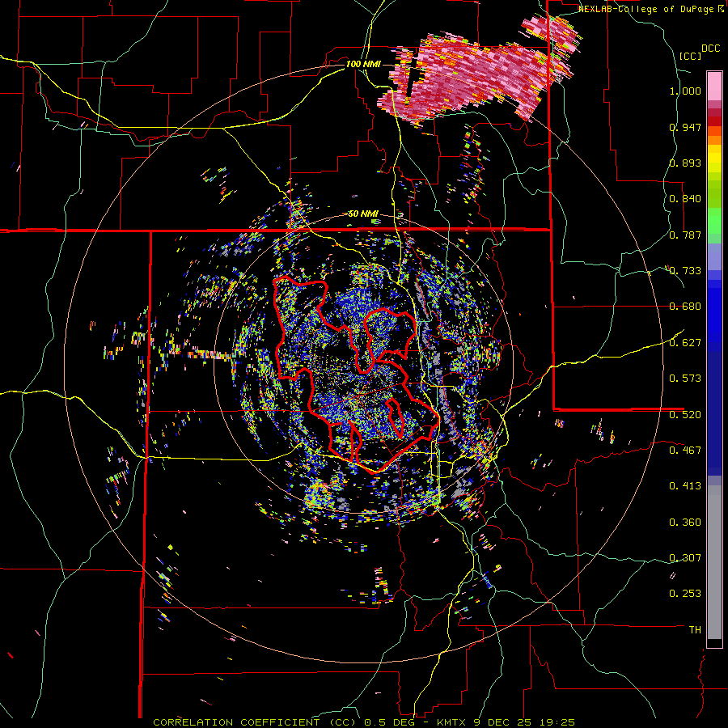This screenshot has height=728, width=728.
Task: Select the 0.520 scale value
Action: point(685,414)
